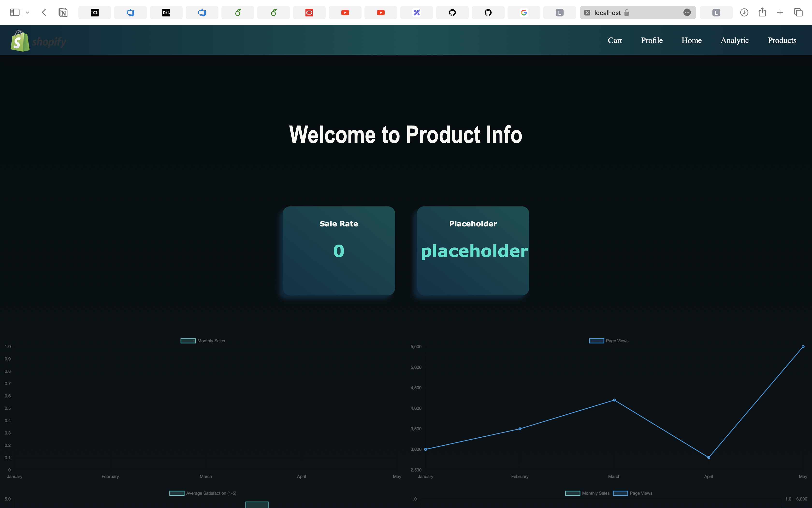Toggle the Monthly Sales legend on first chart

pos(203,341)
